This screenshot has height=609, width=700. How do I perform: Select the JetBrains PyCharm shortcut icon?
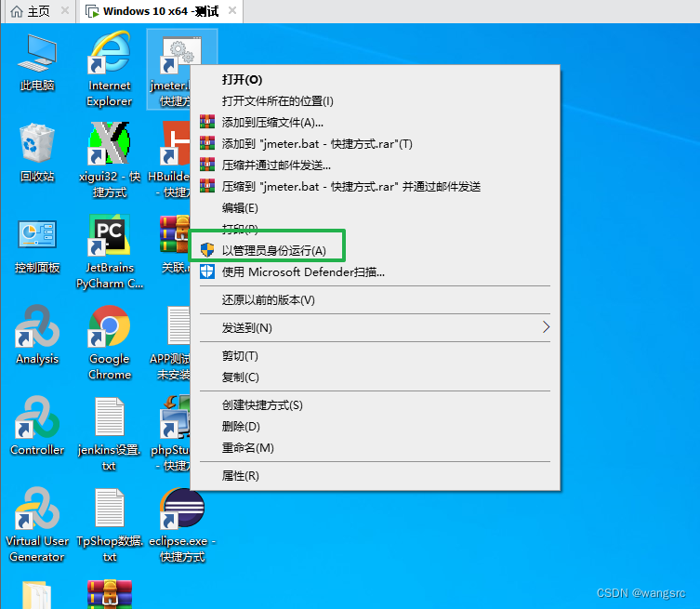tap(110, 235)
